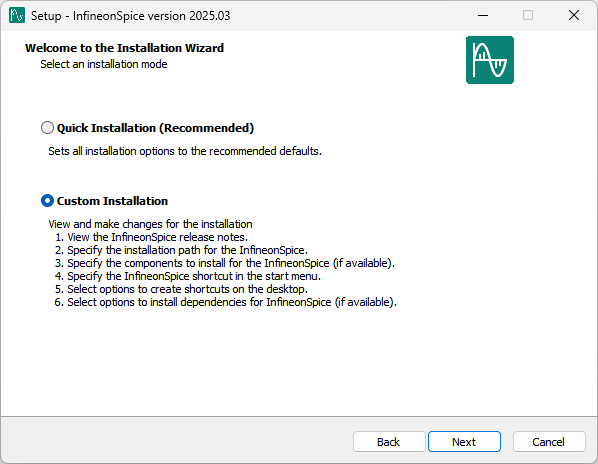Proceed with the Next button
598x464 pixels.
pos(464,442)
